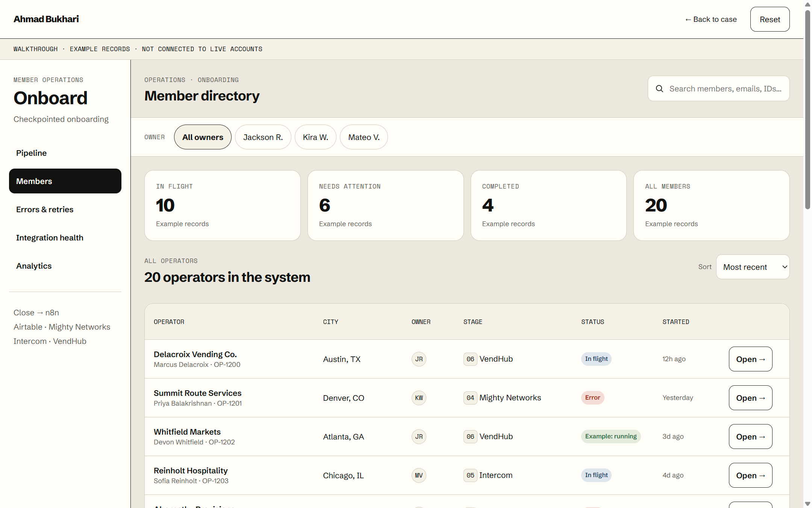
Task: Open the Reinholt Hospitality record
Action: [750, 475]
